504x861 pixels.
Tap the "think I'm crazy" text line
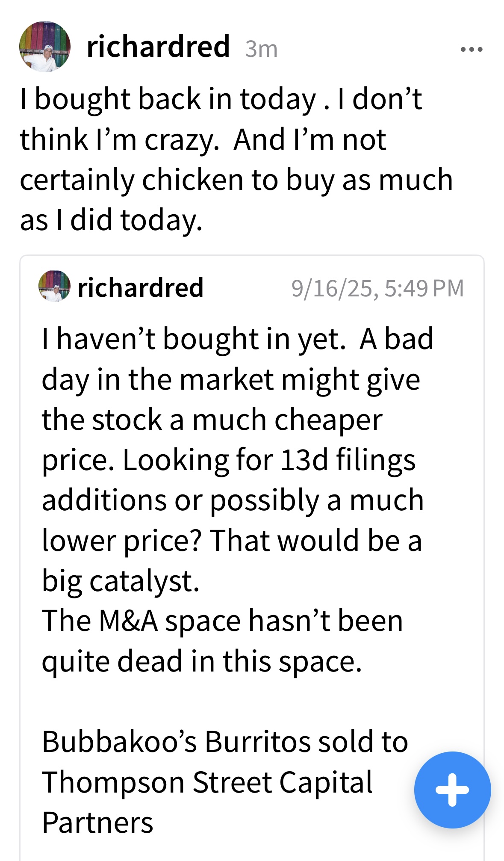[203, 140]
